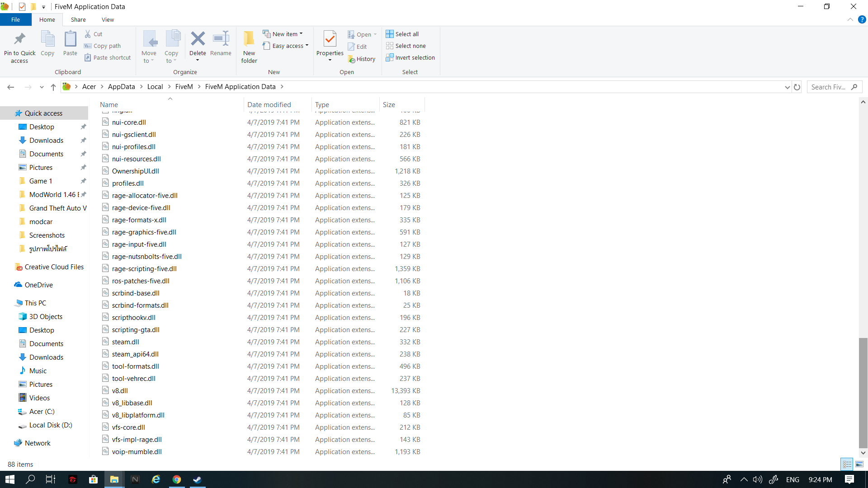868x488 pixels.
Task: Select Quick access in the navigation pane
Action: coord(44,113)
